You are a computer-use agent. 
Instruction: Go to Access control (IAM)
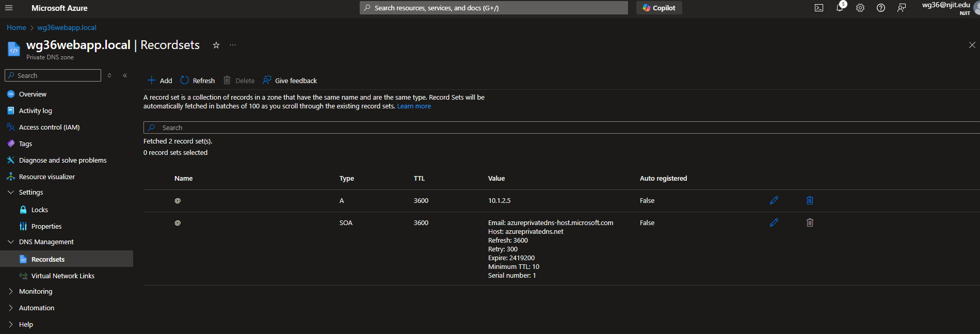click(49, 127)
